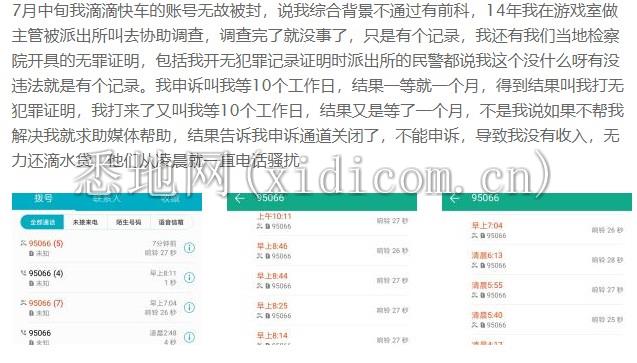Select the 未接来电 filter
Screen dimensions: 637x363
click(x=85, y=222)
